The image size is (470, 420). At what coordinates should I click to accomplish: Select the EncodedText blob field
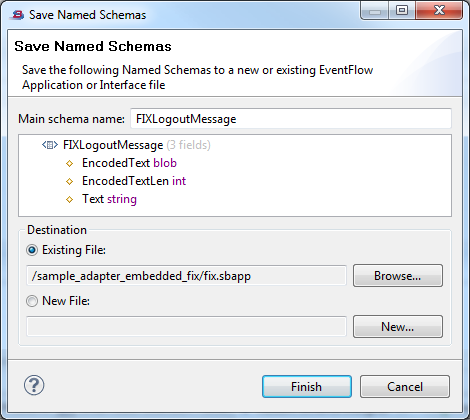point(129,163)
